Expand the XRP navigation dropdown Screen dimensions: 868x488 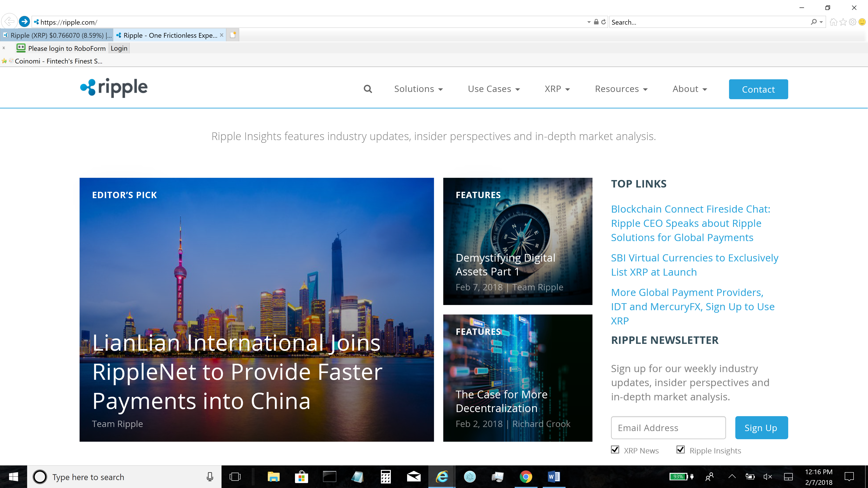pyautogui.click(x=557, y=89)
